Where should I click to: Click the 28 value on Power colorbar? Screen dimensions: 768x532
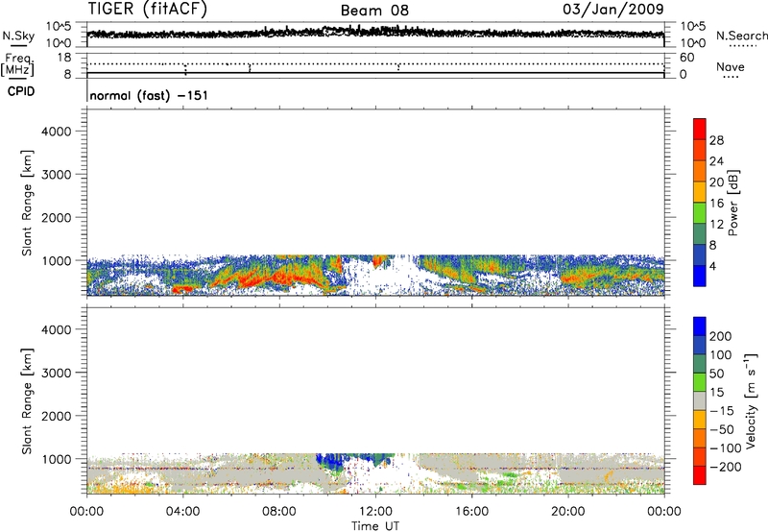tap(716, 140)
